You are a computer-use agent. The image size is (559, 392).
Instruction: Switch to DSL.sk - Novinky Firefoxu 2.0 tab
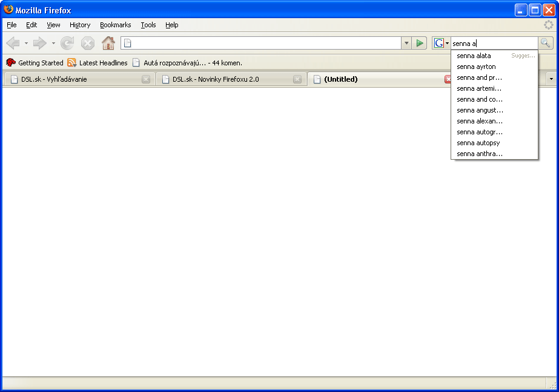tap(231, 79)
